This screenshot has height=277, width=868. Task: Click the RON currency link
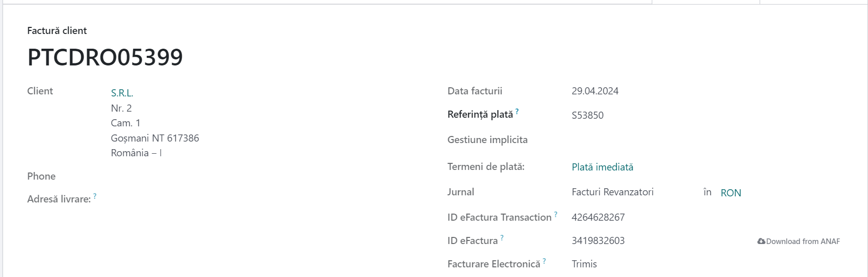point(731,193)
